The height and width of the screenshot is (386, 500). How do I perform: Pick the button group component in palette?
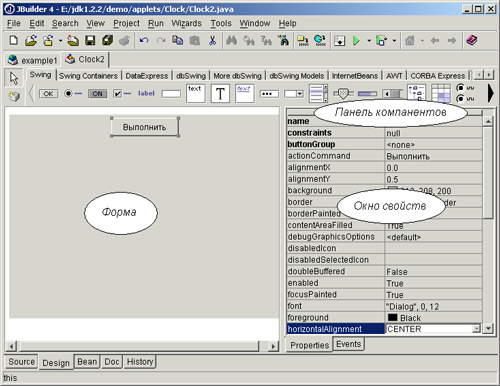(x=465, y=93)
